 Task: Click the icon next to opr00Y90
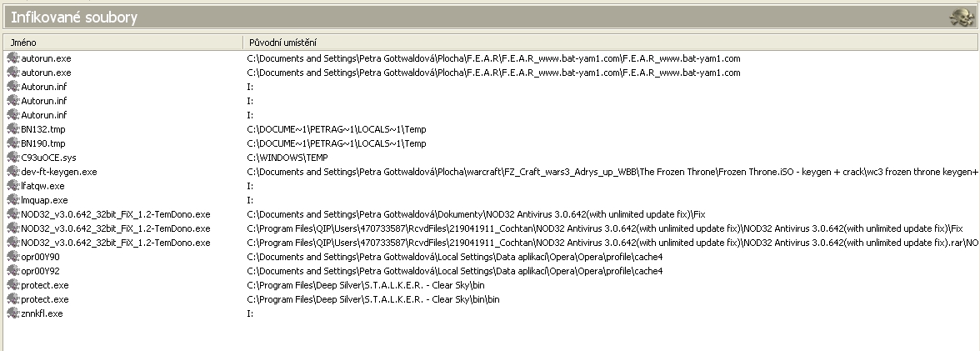click(x=12, y=257)
